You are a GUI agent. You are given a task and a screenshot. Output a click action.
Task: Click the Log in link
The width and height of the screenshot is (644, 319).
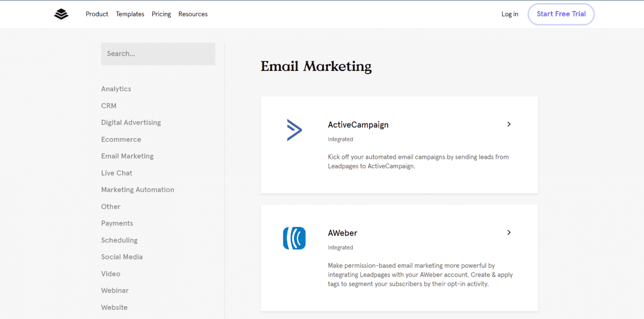(510, 14)
